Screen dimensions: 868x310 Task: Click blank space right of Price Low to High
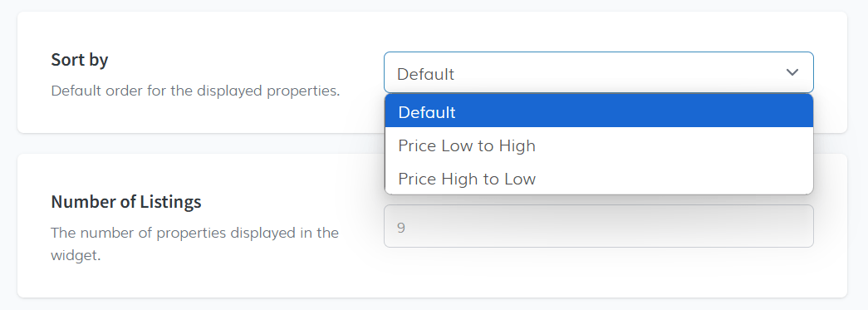(675, 145)
